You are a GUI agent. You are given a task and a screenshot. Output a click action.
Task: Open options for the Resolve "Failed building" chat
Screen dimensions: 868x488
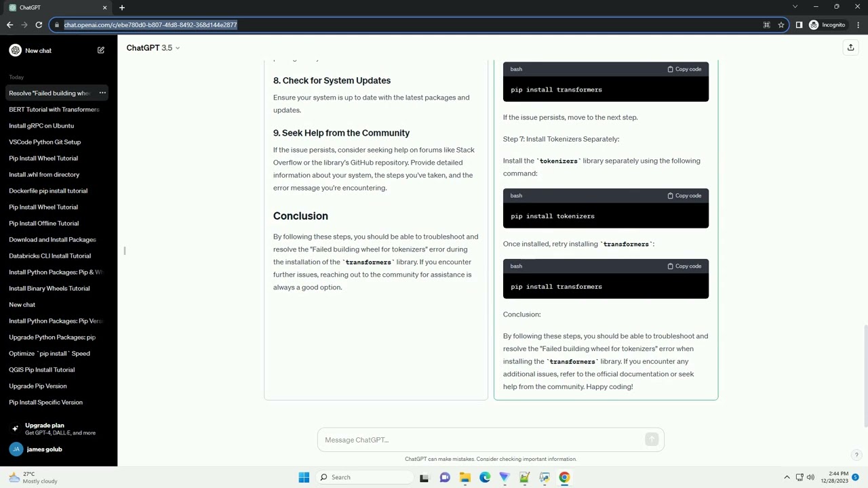(102, 93)
